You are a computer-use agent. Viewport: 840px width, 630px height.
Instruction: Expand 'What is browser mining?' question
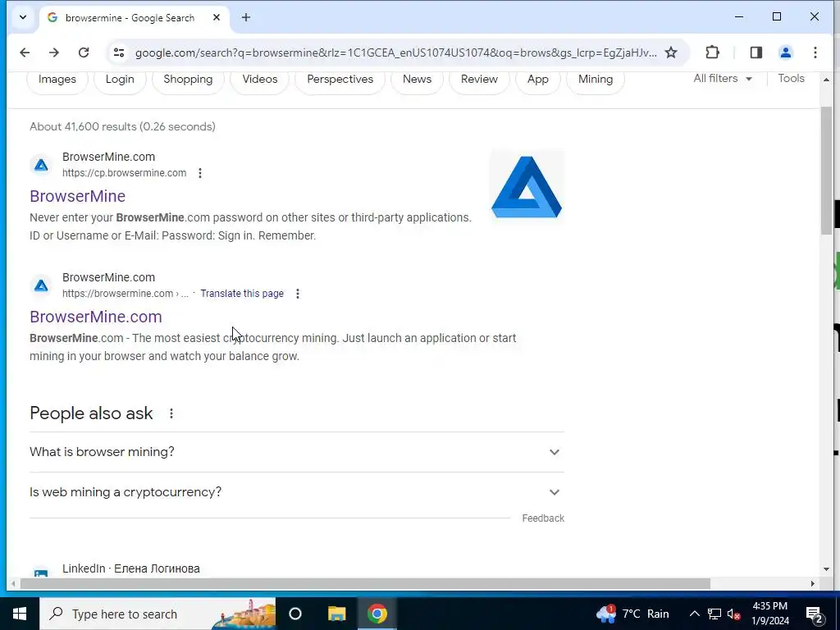pos(297,452)
